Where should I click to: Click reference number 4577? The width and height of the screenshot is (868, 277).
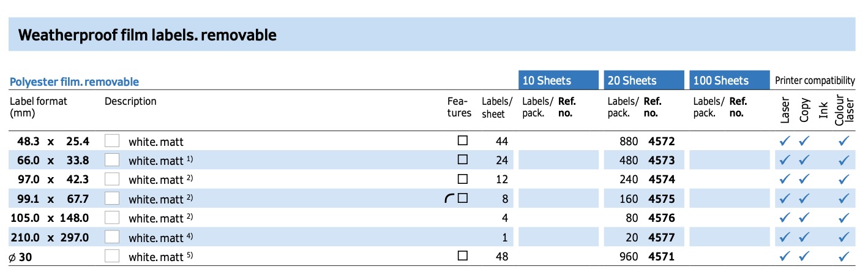pos(661,238)
